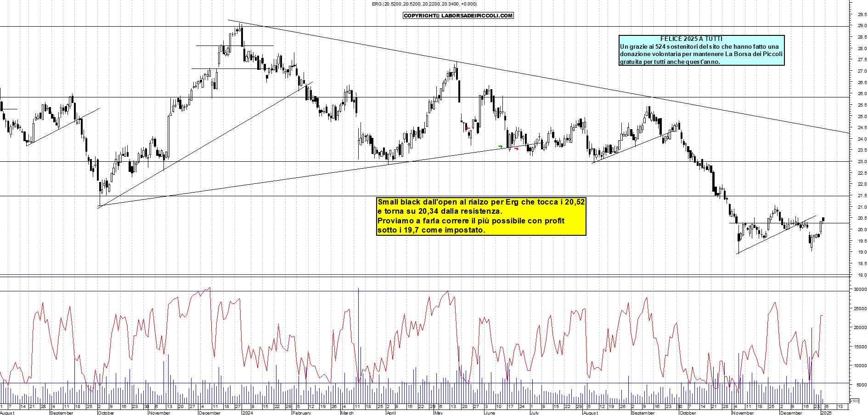
Task: Click the April month label
Action: pyautogui.click(x=391, y=413)
